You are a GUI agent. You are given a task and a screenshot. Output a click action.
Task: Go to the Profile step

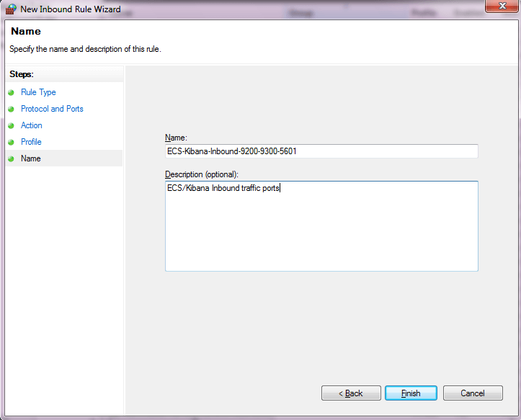31,142
